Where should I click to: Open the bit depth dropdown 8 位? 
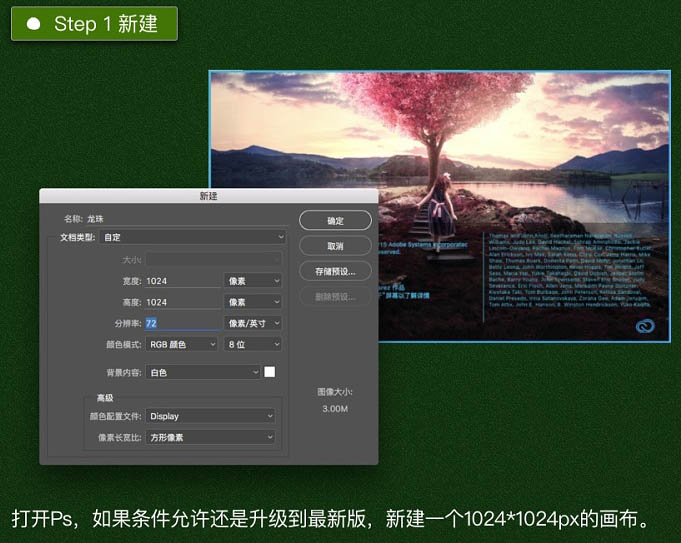[x=253, y=344]
